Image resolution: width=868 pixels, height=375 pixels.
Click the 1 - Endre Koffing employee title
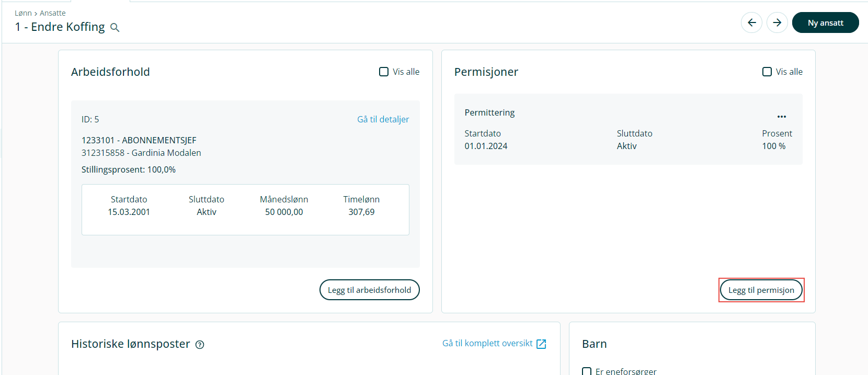(60, 27)
